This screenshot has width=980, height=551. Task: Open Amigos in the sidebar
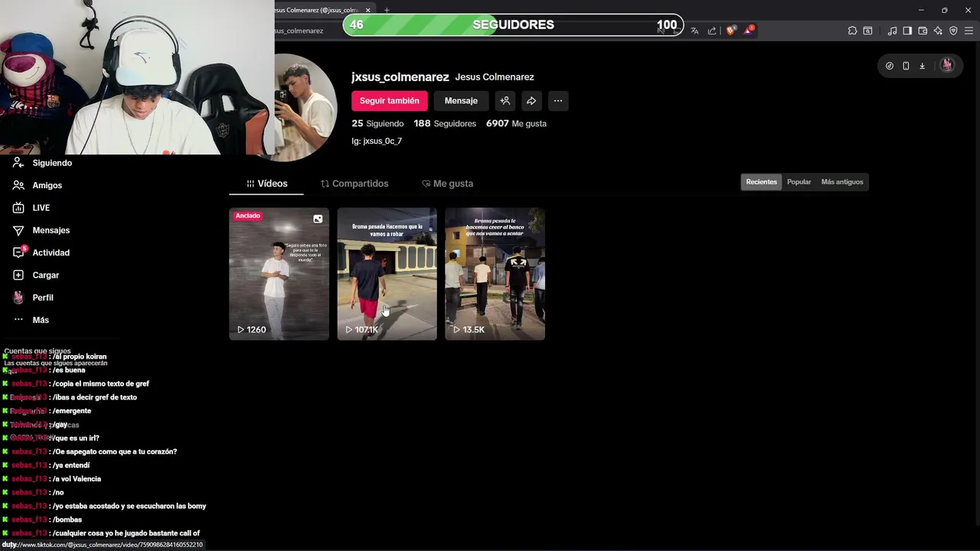tap(38, 185)
